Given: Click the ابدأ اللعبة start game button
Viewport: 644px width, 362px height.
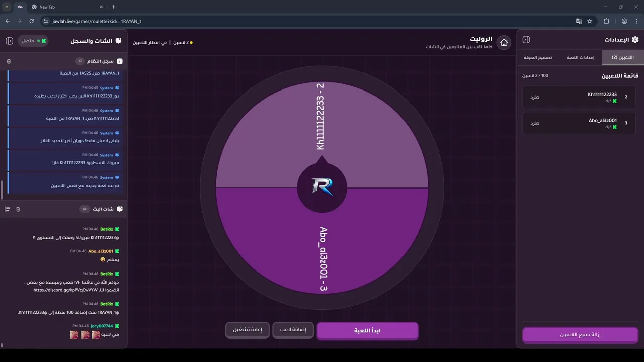Looking at the screenshot, I should [368, 331].
